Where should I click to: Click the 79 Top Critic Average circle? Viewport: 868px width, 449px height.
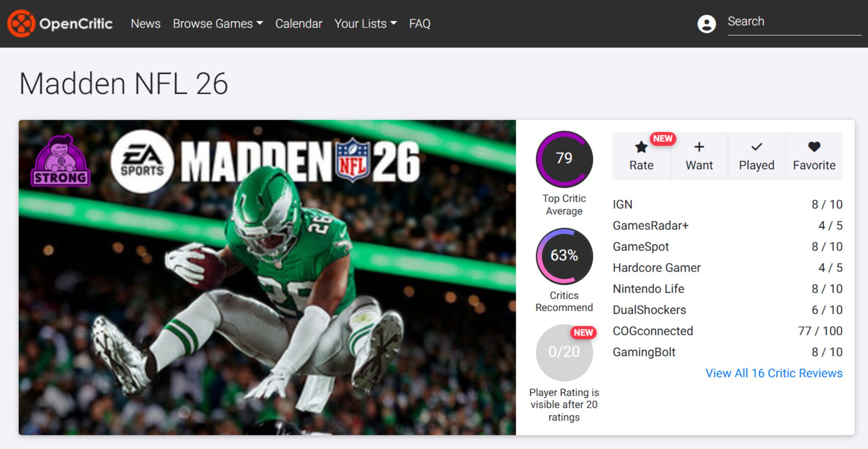coord(564,159)
